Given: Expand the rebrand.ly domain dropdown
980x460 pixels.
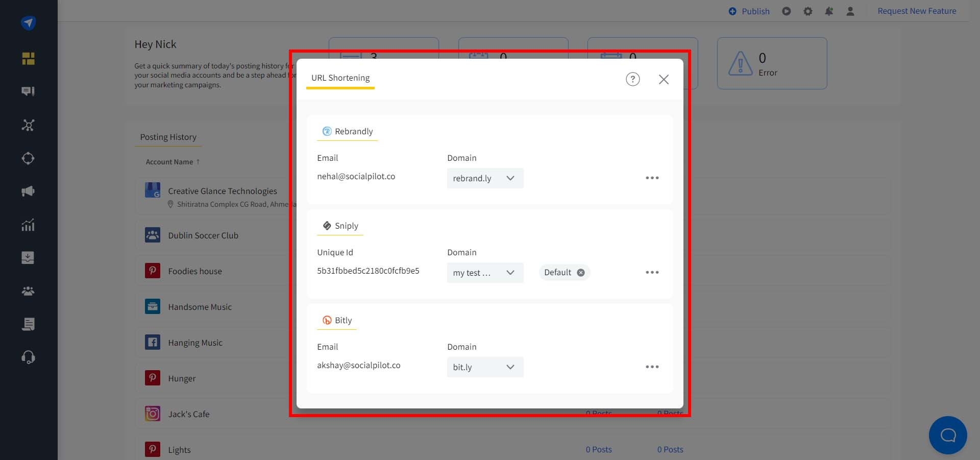Looking at the screenshot, I should pos(485,178).
